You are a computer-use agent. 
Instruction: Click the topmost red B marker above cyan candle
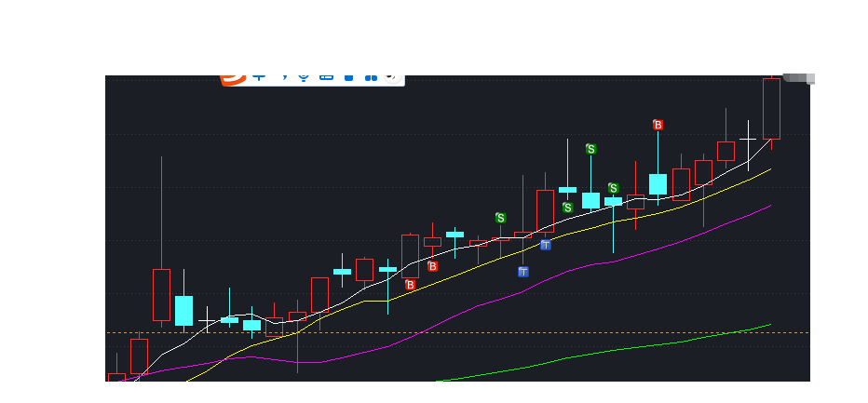point(658,125)
